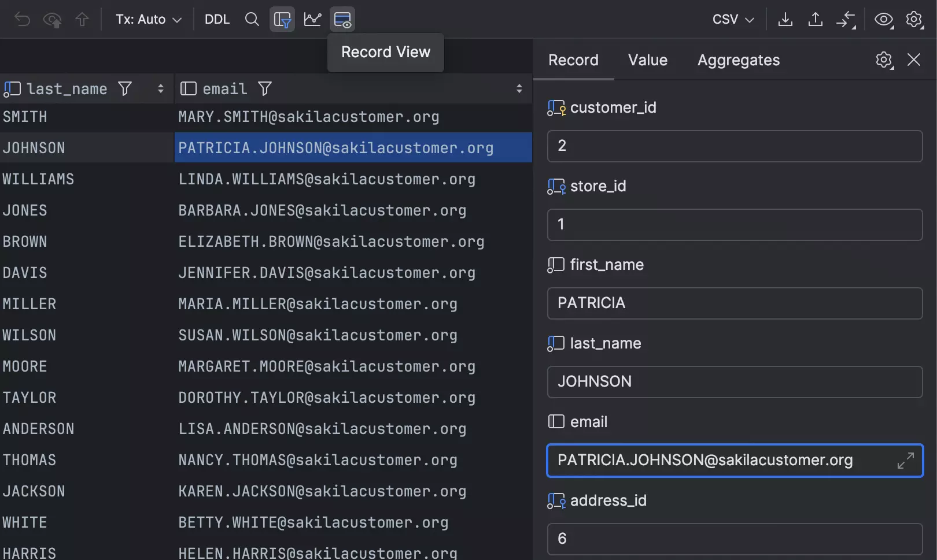The height and width of the screenshot is (560, 937).
Task: Toggle the Record View side panel button
Action: [342, 20]
